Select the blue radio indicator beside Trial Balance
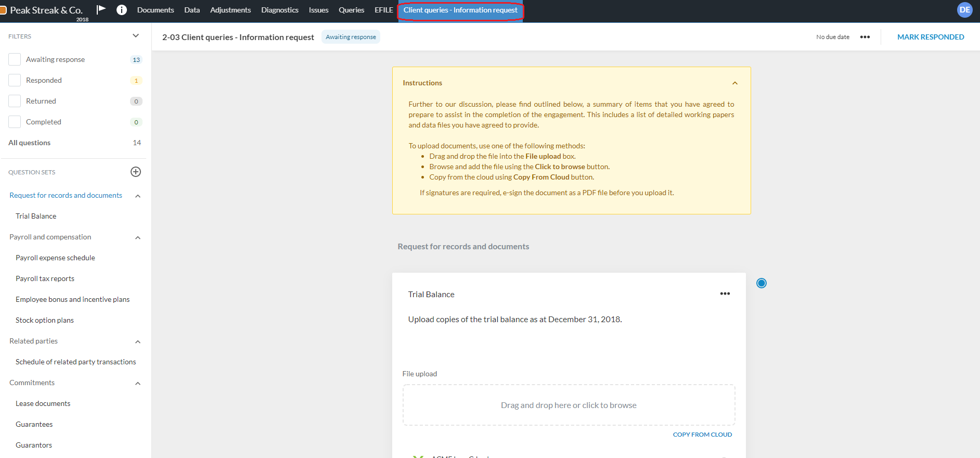The width and height of the screenshot is (980, 458). (x=761, y=283)
